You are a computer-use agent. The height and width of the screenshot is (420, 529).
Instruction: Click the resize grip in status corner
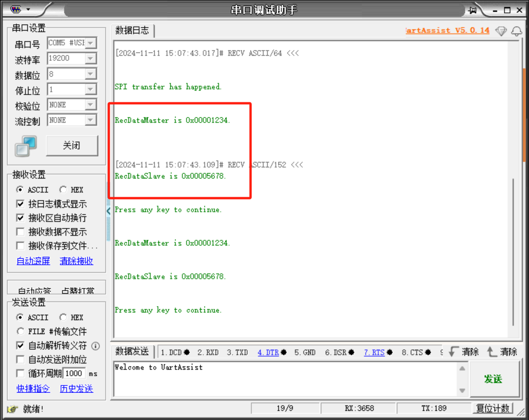pos(521,412)
